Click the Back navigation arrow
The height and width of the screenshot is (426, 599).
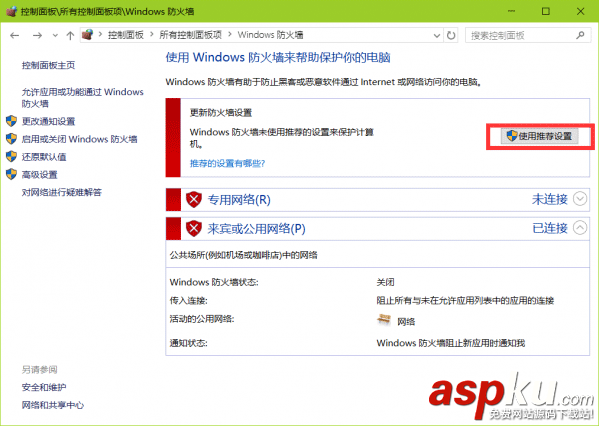click(x=15, y=36)
